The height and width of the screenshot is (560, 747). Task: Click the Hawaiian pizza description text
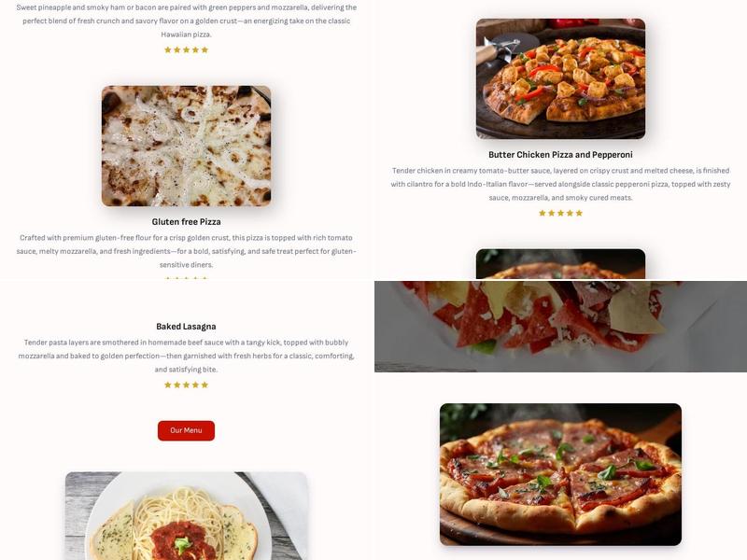point(186,21)
